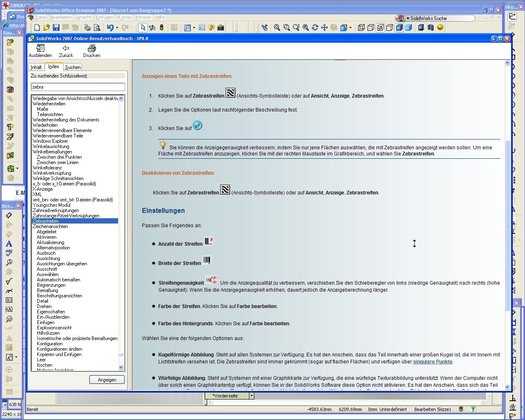Open Block annotation dropdown arrow in Bes... toolbar

tap(16, 357)
